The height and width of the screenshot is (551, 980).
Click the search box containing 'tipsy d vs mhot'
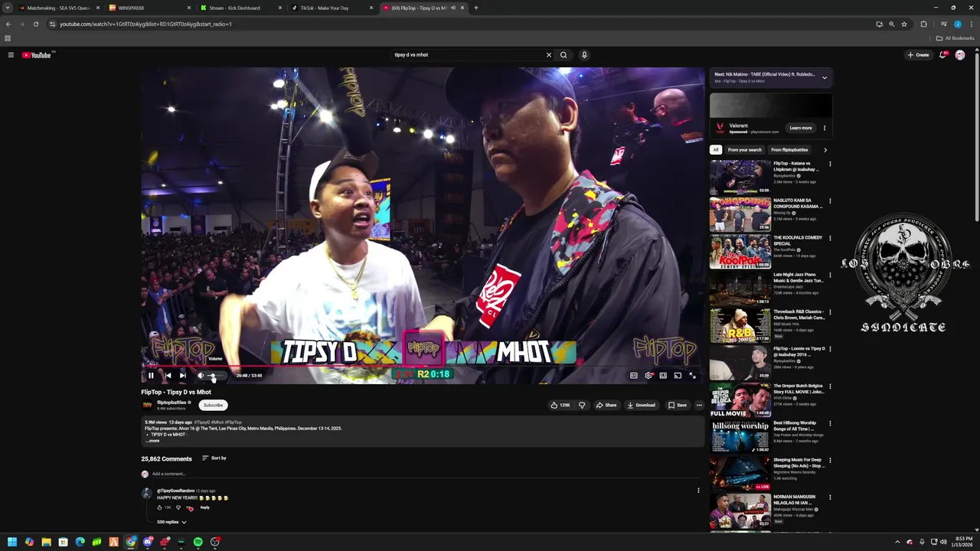pyautogui.click(x=467, y=55)
